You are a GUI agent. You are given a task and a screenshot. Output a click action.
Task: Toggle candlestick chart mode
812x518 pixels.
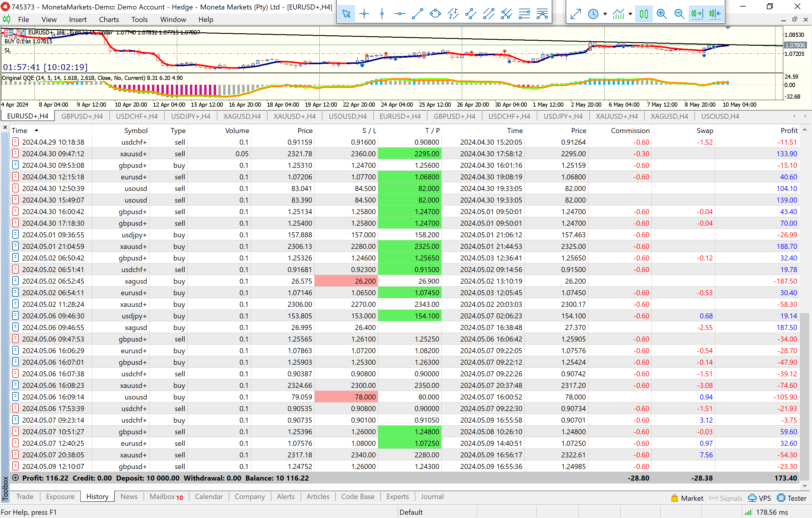[644, 14]
